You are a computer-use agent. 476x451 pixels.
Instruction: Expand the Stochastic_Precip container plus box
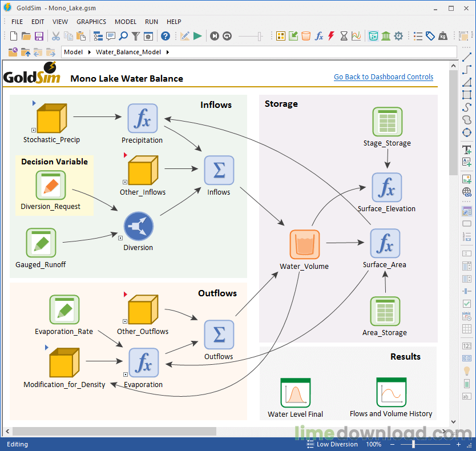pyautogui.click(x=34, y=130)
